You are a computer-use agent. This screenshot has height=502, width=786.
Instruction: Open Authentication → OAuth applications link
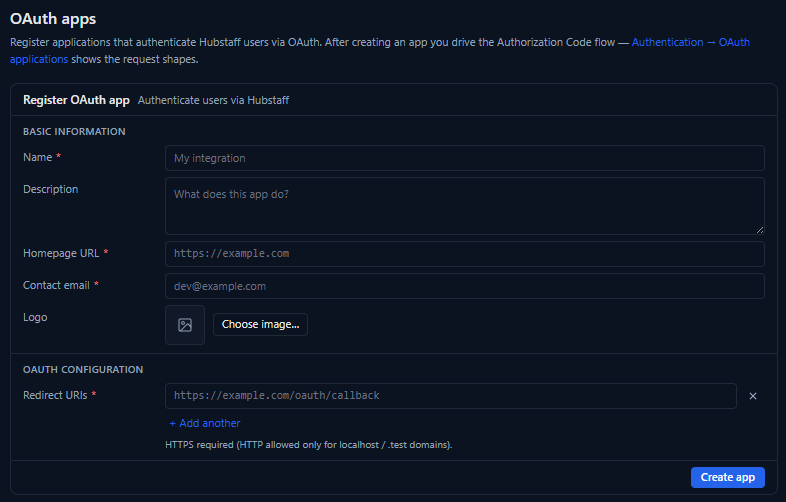coord(690,43)
